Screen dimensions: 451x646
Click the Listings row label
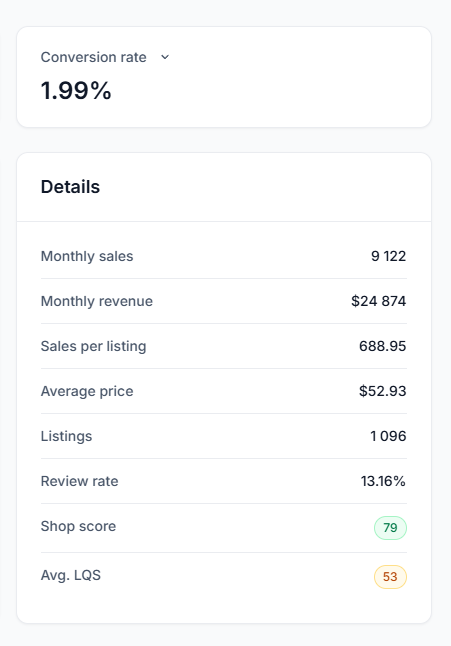coord(66,436)
